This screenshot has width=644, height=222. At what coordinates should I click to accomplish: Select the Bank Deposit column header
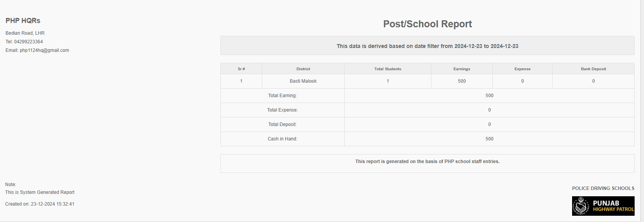(x=594, y=69)
